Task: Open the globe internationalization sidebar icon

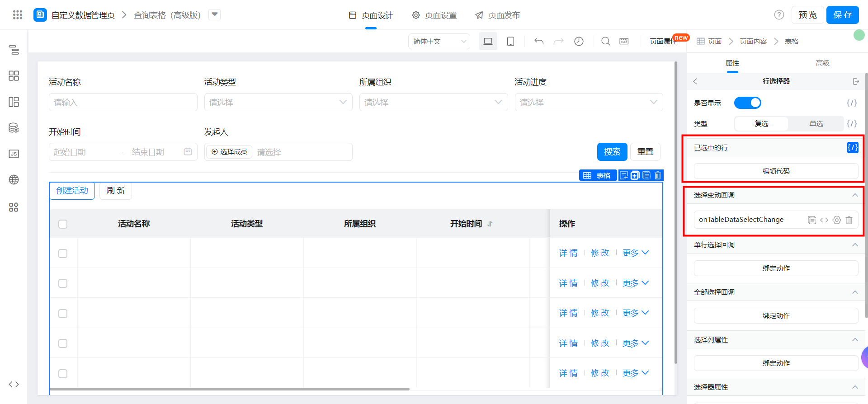Action: (x=14, y=180)
